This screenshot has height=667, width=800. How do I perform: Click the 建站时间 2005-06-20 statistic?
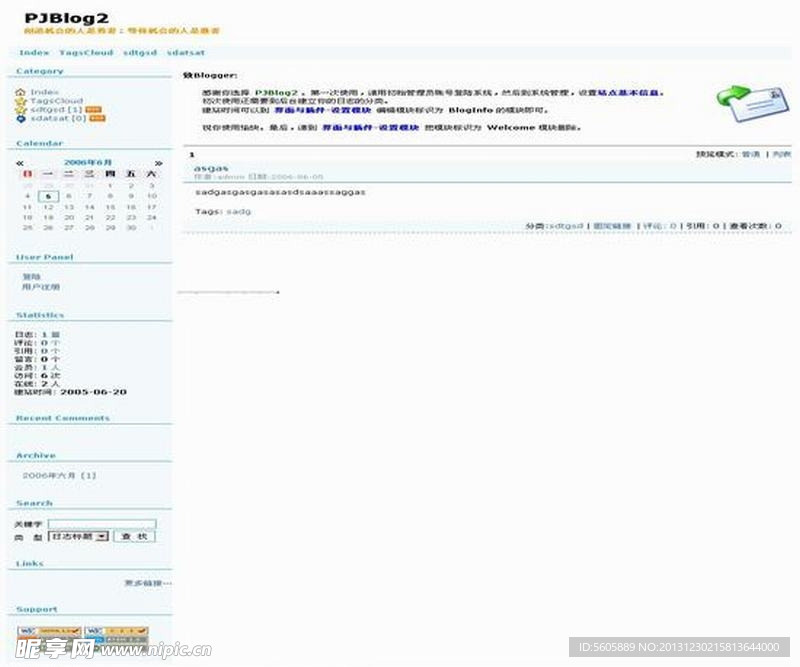(x=70, y=392)
